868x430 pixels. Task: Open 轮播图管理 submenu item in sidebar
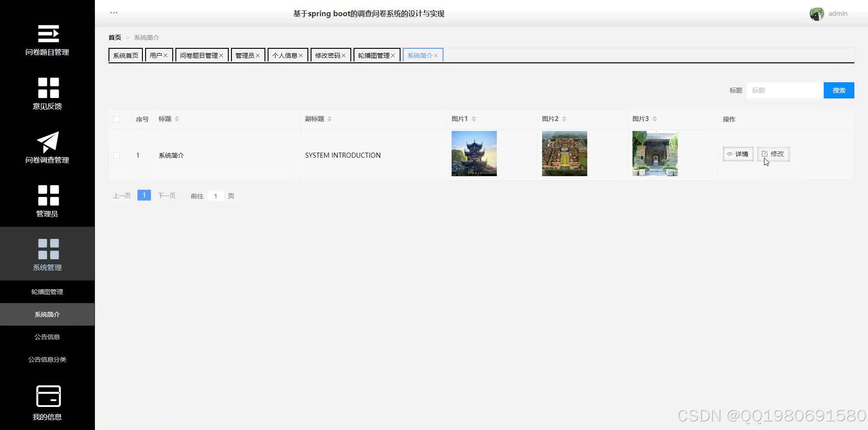click(47, 292)
